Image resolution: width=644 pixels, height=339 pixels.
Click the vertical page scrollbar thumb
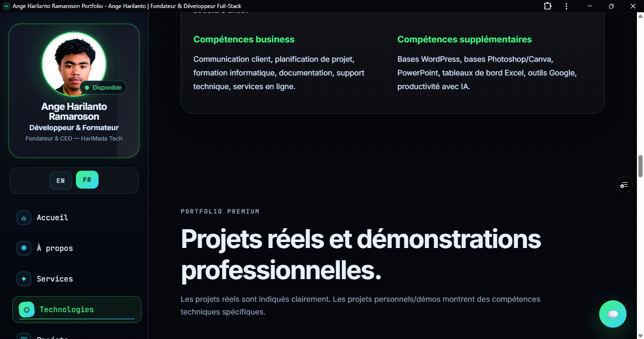pyautogui.click(x=640, y=166)
